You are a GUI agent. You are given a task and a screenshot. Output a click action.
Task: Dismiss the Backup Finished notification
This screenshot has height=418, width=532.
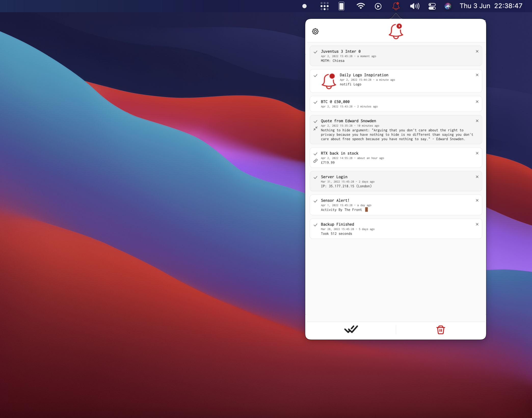477,224
